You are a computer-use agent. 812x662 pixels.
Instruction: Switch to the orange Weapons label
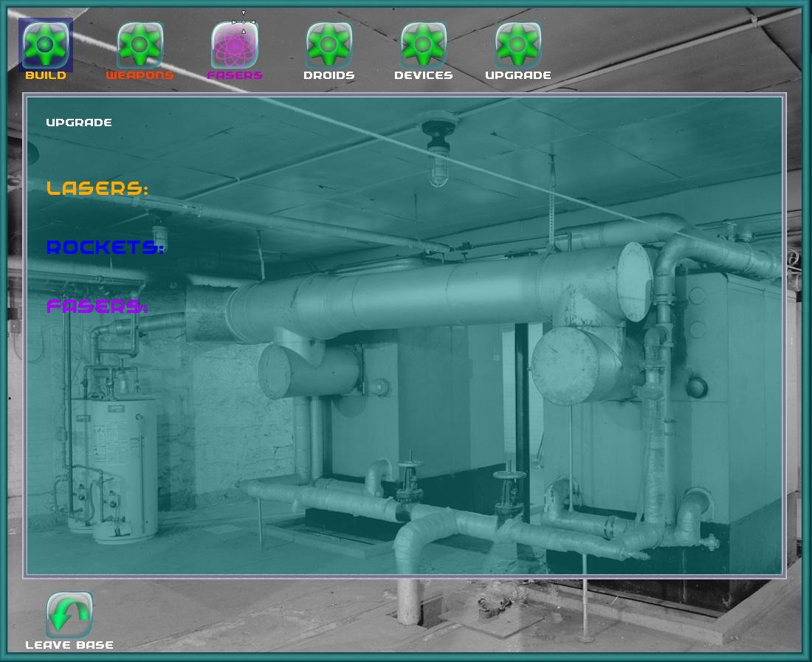click(140, 75)
